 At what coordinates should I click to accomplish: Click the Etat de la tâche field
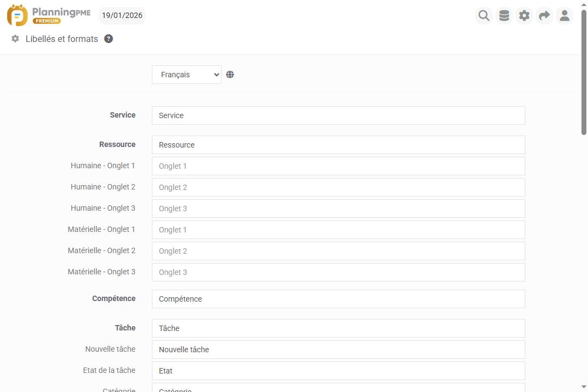point(338,371)
